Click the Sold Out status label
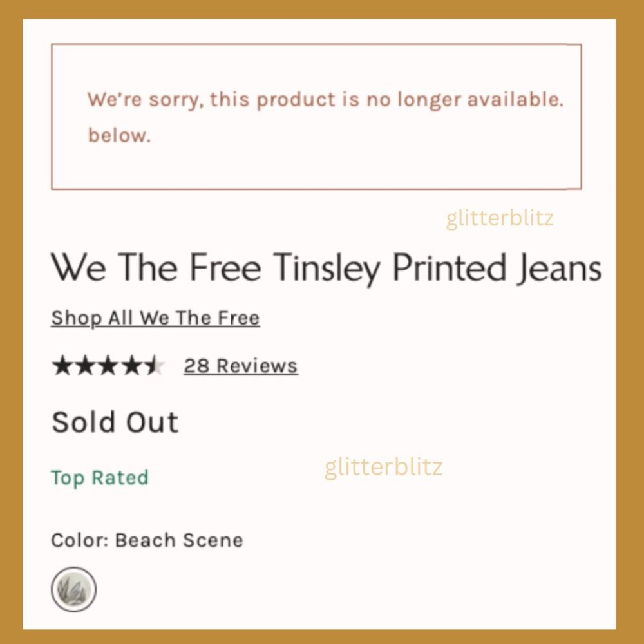This screenshot has height=644, width=644. click(x=114, y=422)
